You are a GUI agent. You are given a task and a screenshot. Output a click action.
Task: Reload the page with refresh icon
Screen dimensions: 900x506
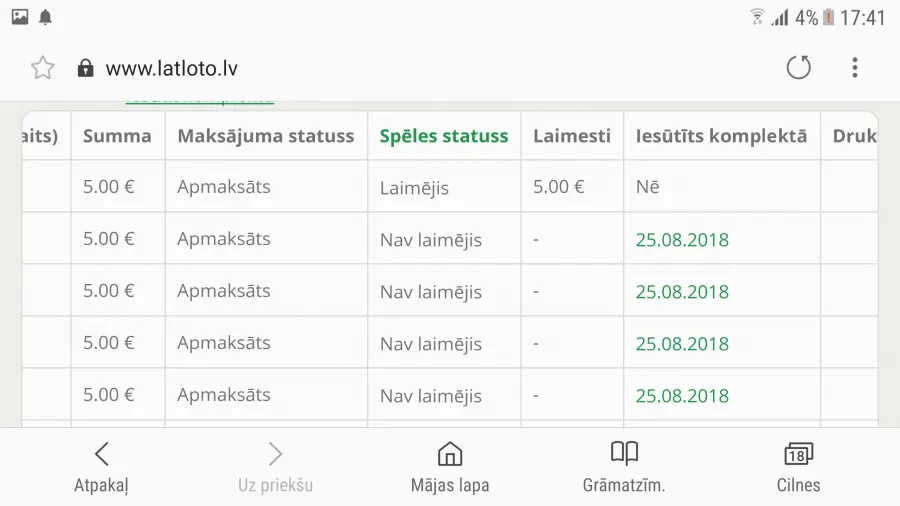coord(798,68)
